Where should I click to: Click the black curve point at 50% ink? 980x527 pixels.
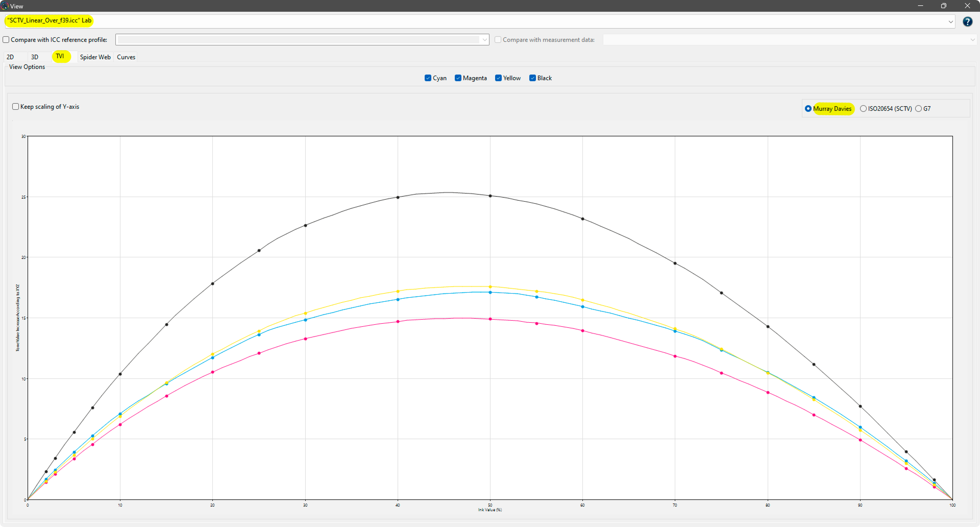490,196
